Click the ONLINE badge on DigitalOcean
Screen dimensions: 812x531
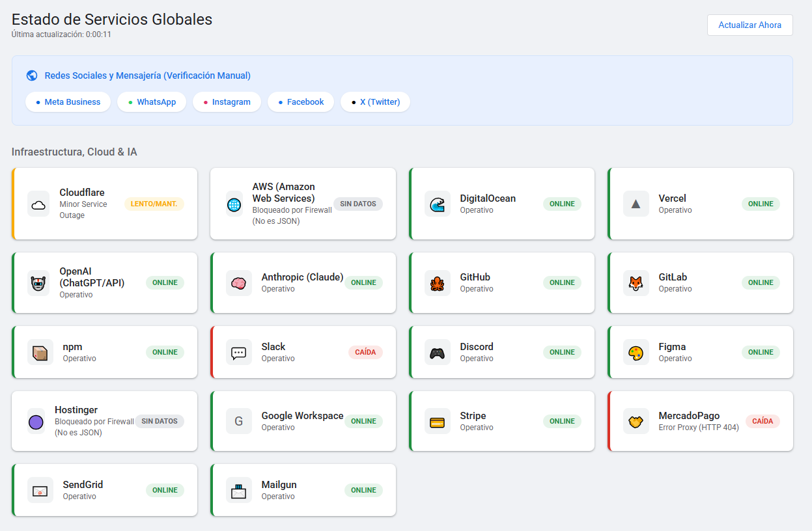pyautogui.click(x=562, y=204)
